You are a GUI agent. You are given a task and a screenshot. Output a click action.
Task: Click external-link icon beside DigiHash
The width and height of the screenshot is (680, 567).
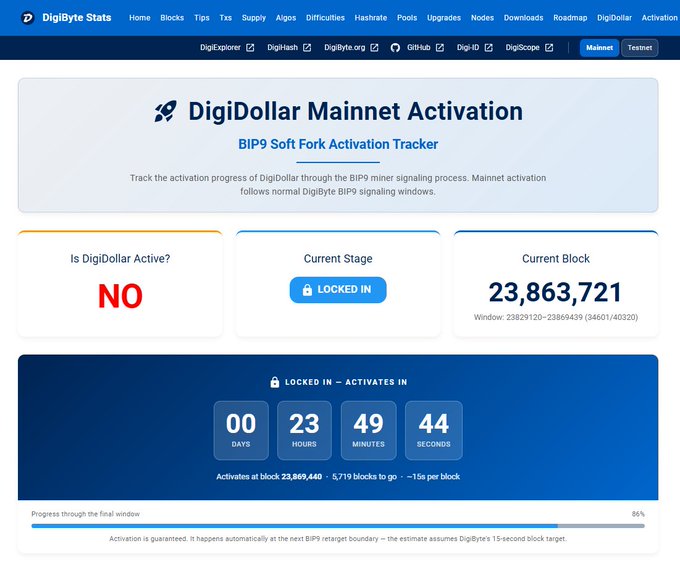307,48
